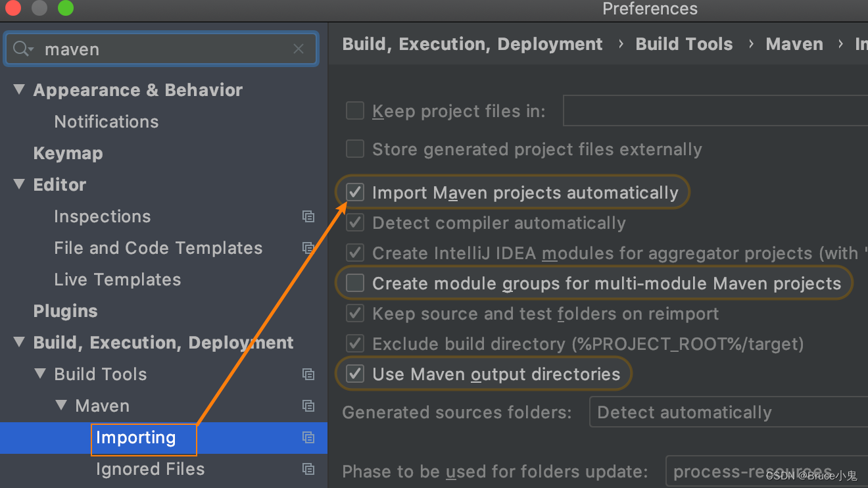Click project-level icon beside Build Tools
Image resolution: width=868 pixels, height=488 pixels.
tap(308, 374)
